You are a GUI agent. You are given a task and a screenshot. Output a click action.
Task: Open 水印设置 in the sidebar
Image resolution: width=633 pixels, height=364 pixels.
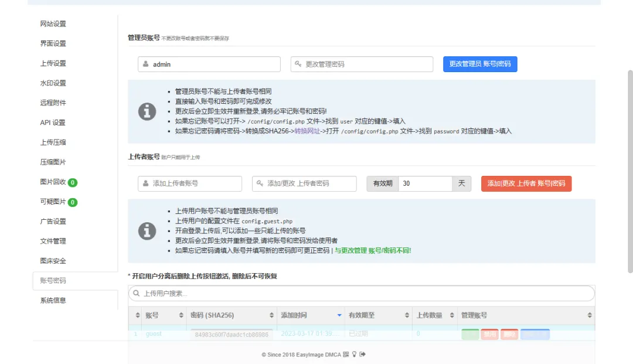pyautogui.click(x=53, y=83)
